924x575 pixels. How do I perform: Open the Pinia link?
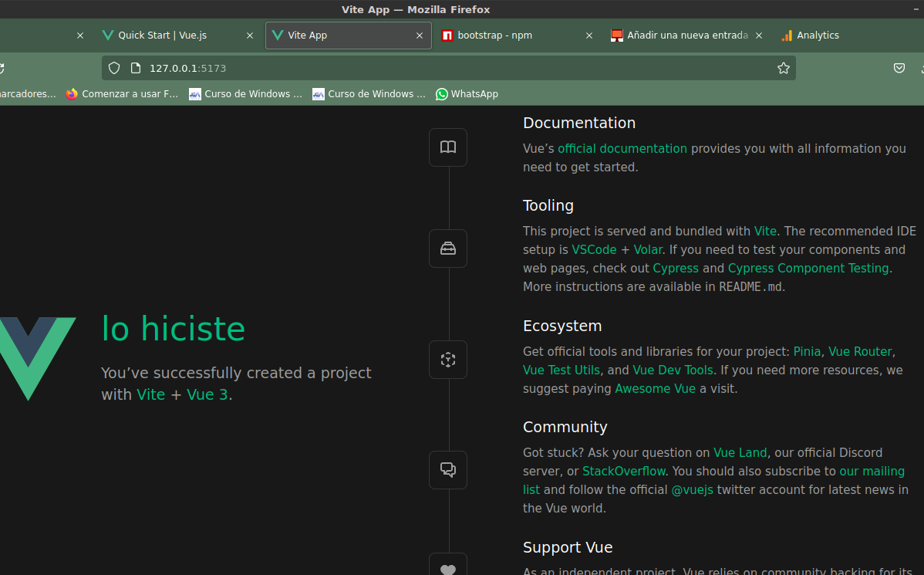point(807,351)
